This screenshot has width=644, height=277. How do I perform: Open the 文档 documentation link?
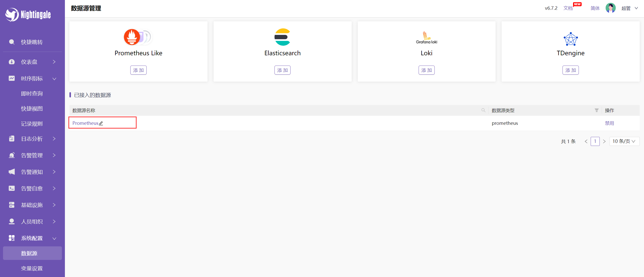568,8
